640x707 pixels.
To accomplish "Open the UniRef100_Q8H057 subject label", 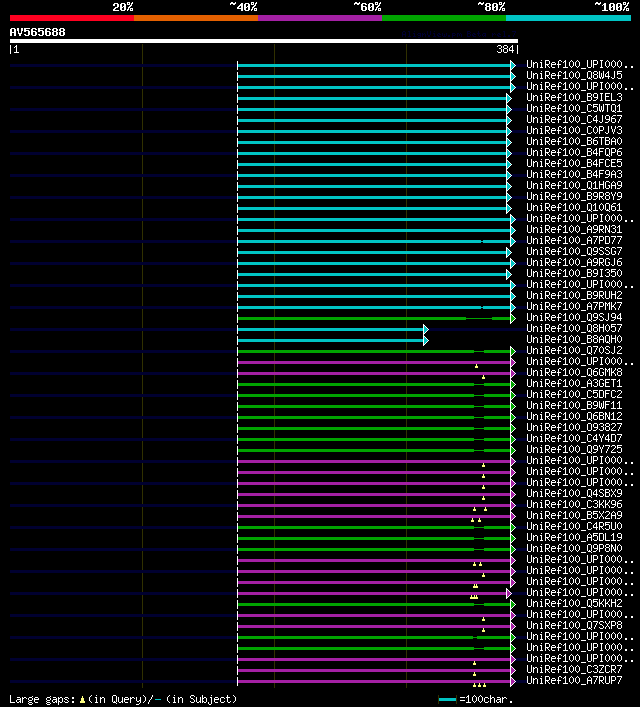I will coord(574,328).
